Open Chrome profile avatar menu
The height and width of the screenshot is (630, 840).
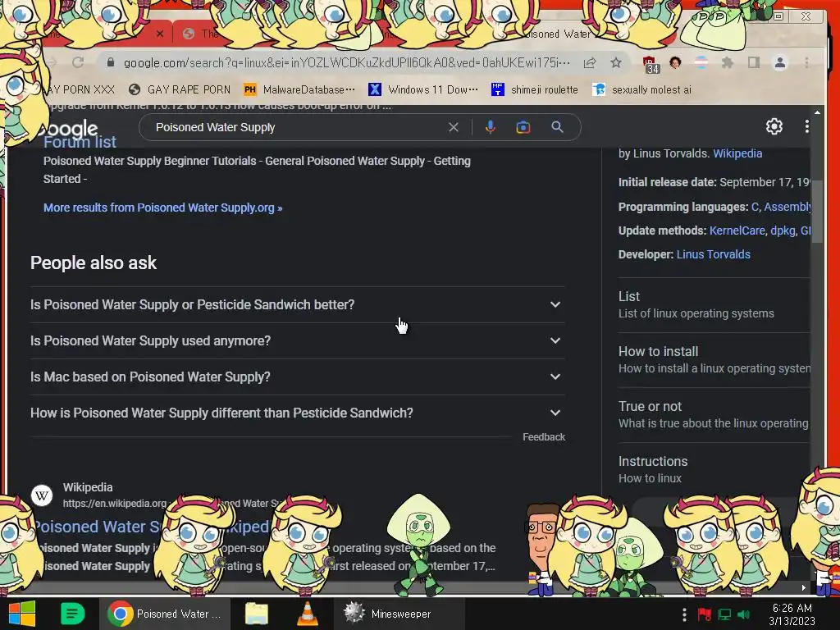pos(780,62)
